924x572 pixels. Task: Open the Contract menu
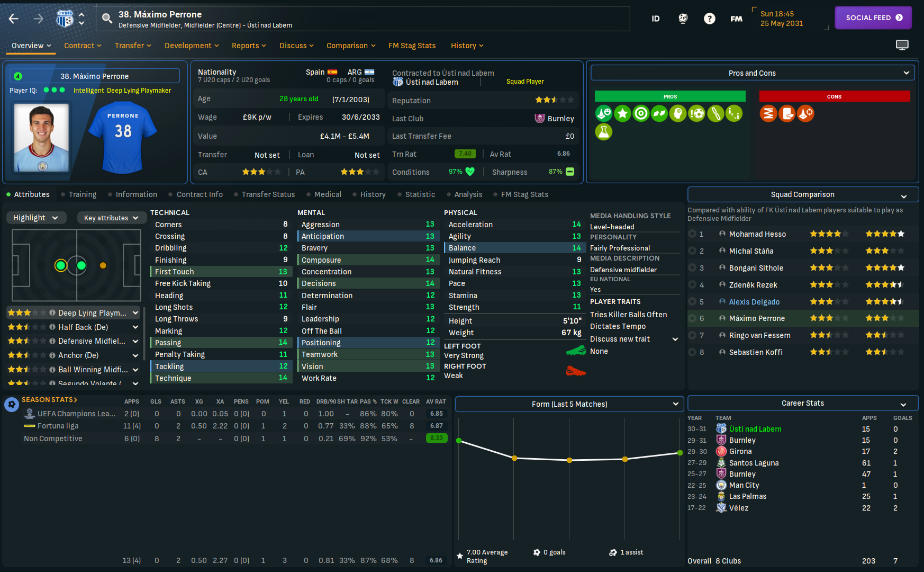point(83,46)
